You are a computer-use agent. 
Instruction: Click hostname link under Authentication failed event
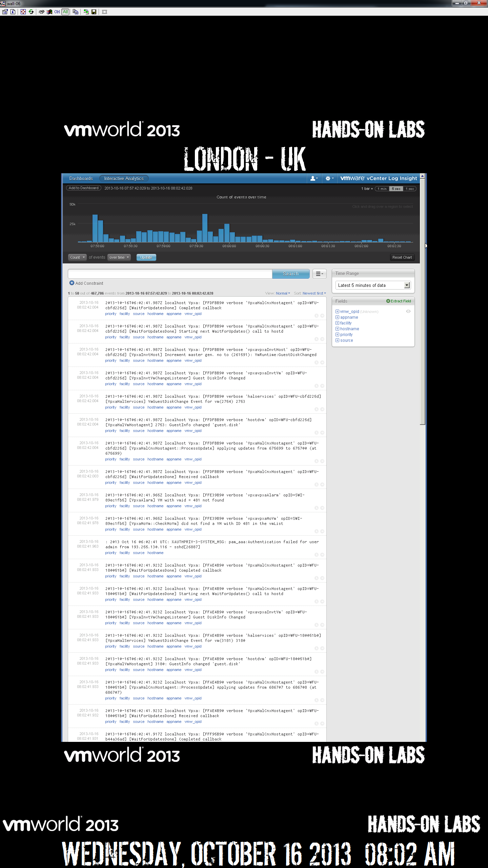click(155, 553)
